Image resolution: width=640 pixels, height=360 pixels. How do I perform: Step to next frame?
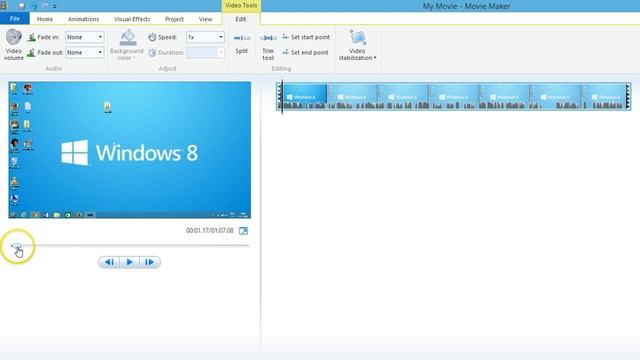(x=150, y=262)
